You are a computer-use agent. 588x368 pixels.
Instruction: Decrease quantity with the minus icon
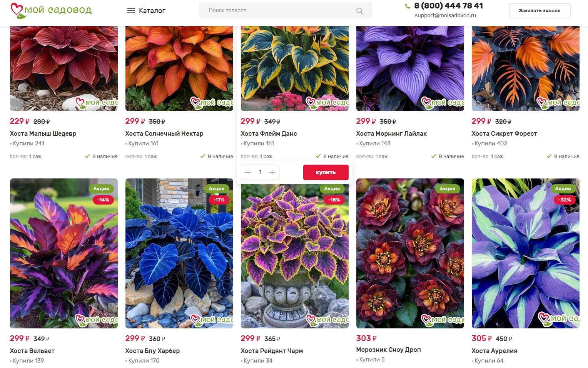(x=248, y=172)
